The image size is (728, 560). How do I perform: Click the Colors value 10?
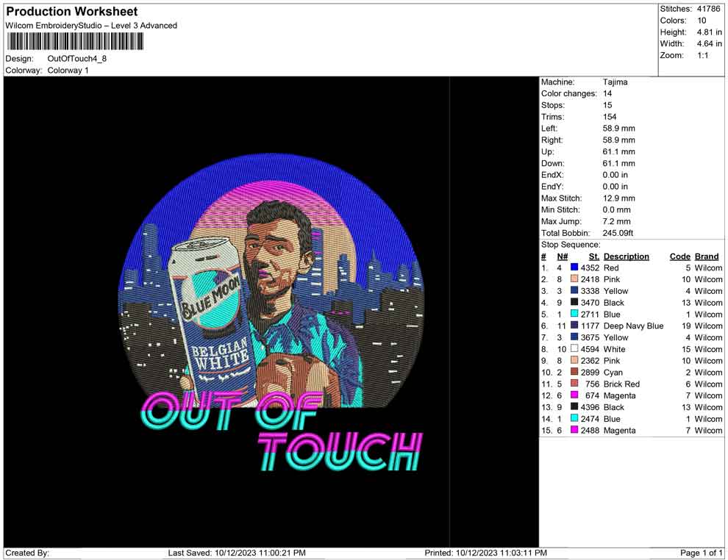point(702,21)
